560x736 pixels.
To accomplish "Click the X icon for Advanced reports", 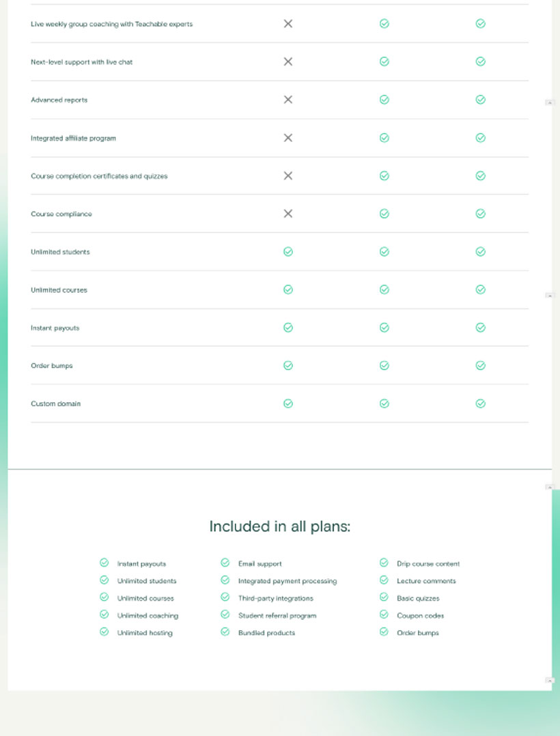I will (288, 100).
